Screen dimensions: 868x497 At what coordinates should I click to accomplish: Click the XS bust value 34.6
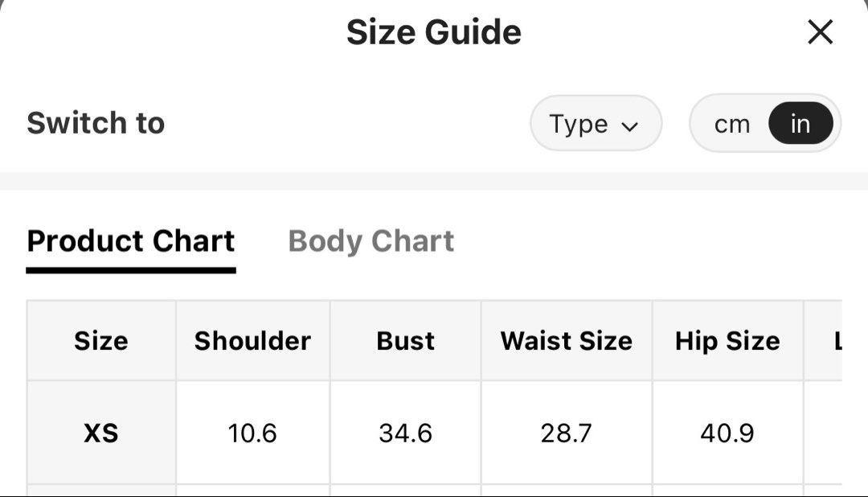pyautogui.click(x=405, y=433)
